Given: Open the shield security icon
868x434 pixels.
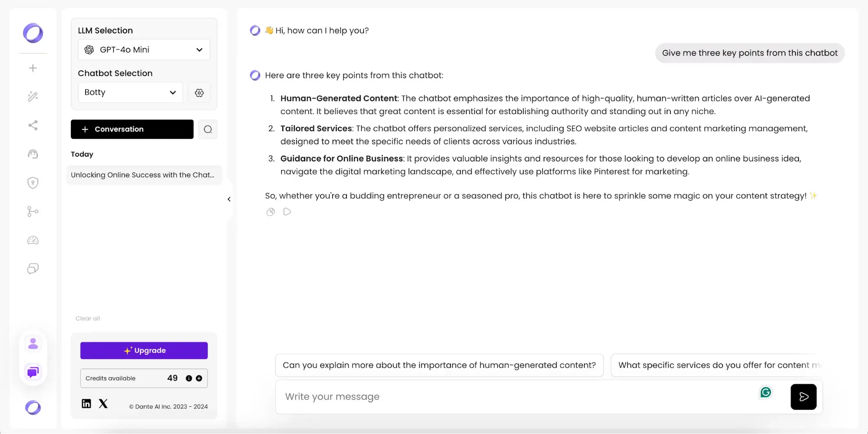Looking at the screenshot, I should click(33, 183).
